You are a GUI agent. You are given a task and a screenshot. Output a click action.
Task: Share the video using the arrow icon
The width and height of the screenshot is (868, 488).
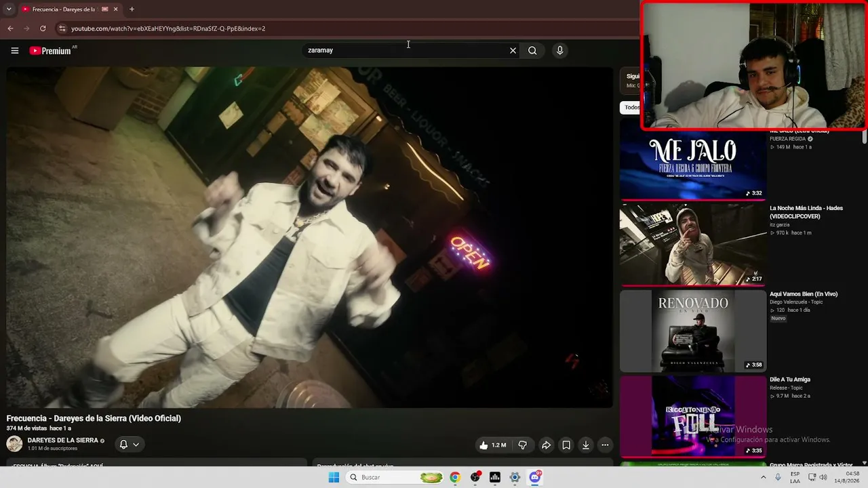tap(546, 445)
